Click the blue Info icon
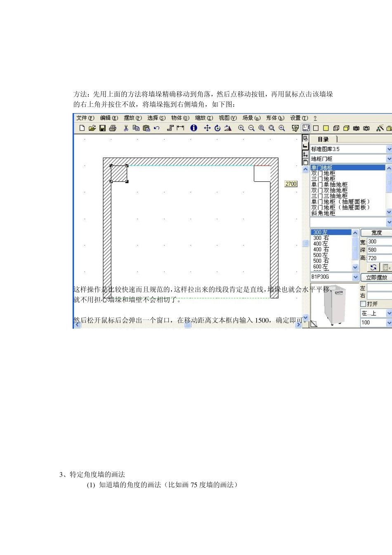The width and height of the screenshot is (392, 555). tap(194, 128)
